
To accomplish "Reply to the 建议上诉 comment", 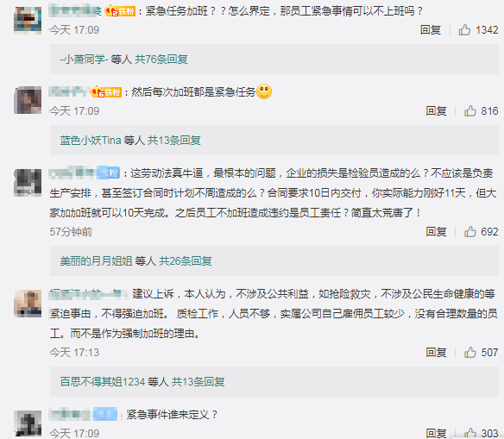I will coord(436,352).
